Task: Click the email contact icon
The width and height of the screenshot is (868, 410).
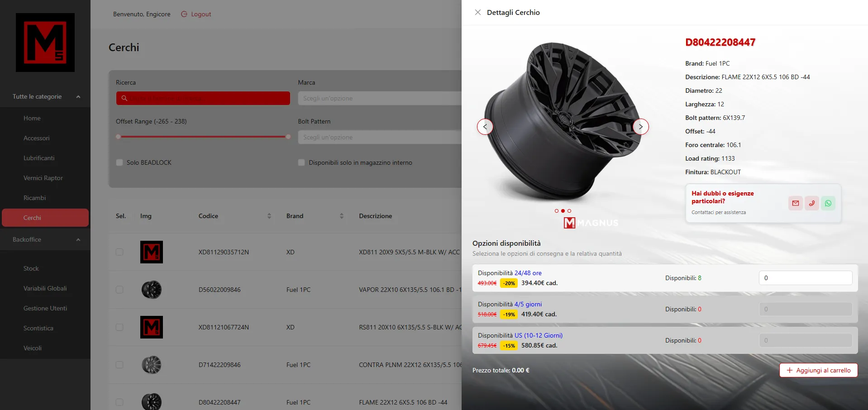Action: point(795,203)
